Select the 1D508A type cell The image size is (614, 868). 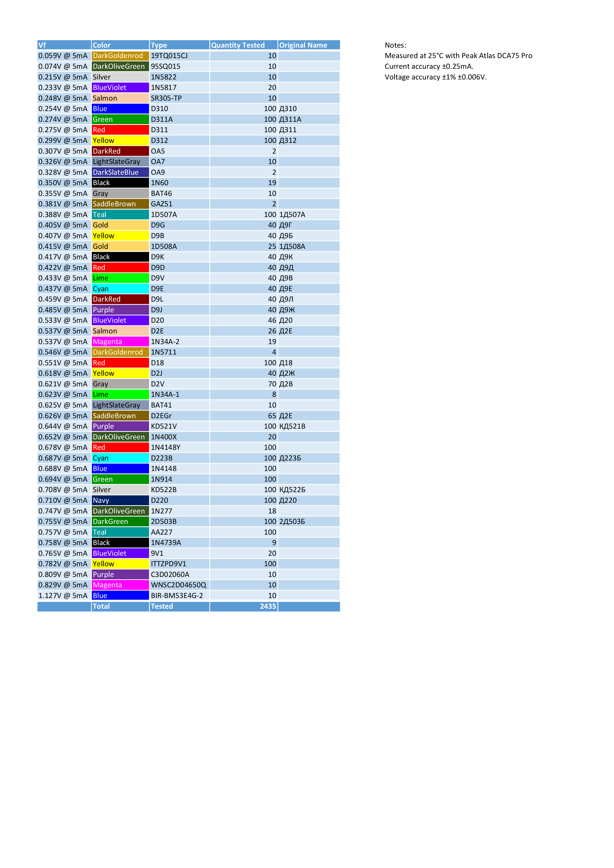180,246
